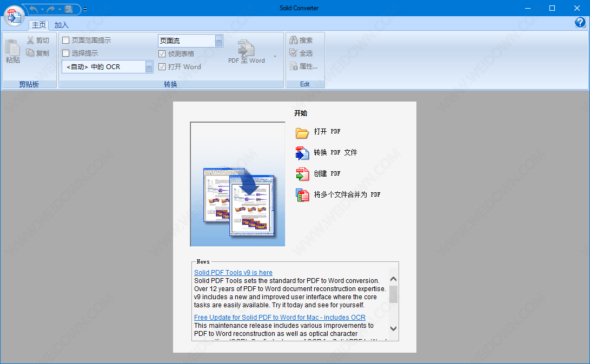Click the 复制 copy icon
The width and height of the screenshot is (590, 364).
tap(30, 52)
